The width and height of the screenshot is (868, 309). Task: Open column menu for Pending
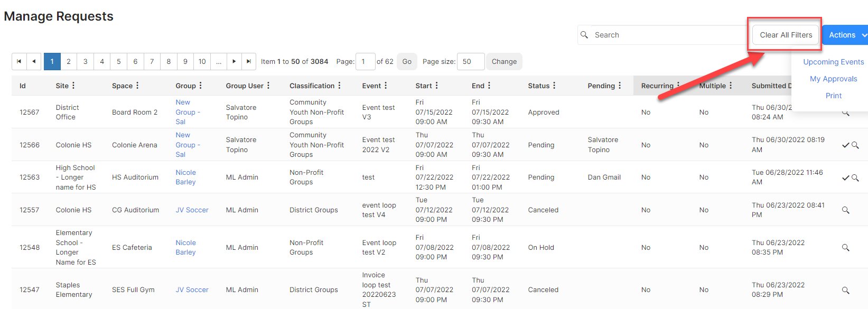point(620,86)
